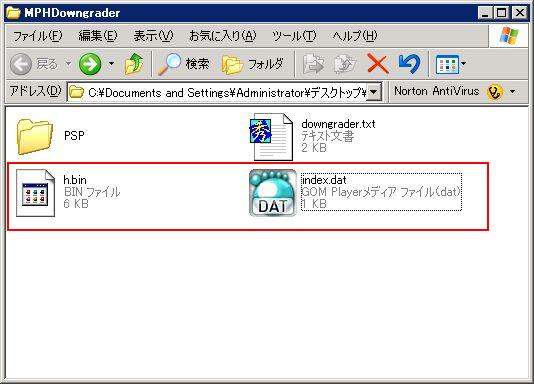Viewport: 534px width, 384px height.
Task: Open the ツール(T) menu
Action: click(x=294, y=36)
